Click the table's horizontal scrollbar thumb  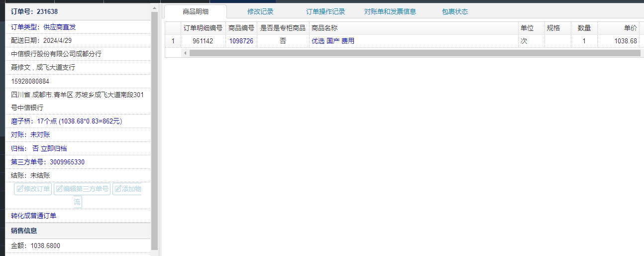pyautogui.click(x=416, y=53)
